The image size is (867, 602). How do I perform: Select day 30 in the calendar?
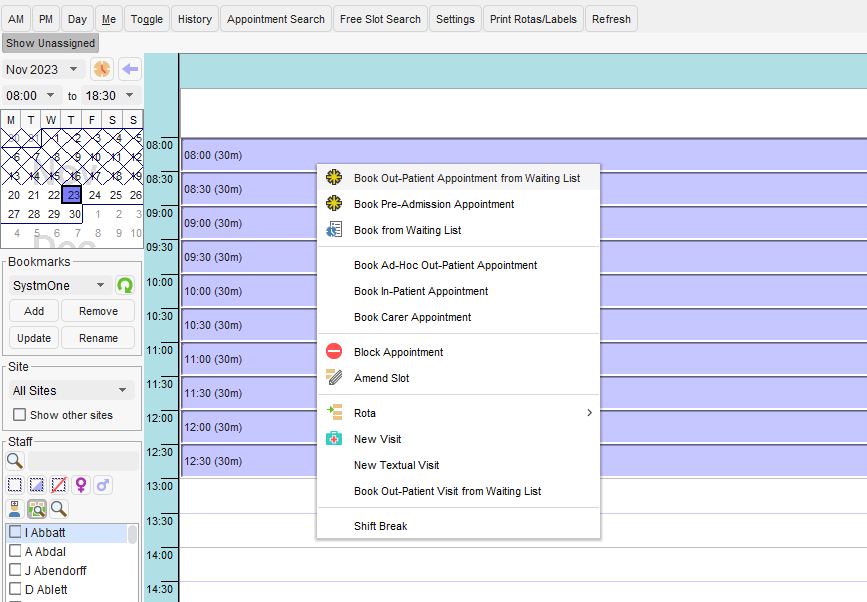click(75, 214)
